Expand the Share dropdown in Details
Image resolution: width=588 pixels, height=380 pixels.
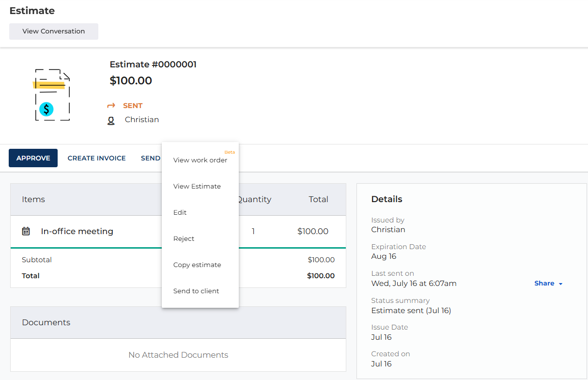coord(548,284)
